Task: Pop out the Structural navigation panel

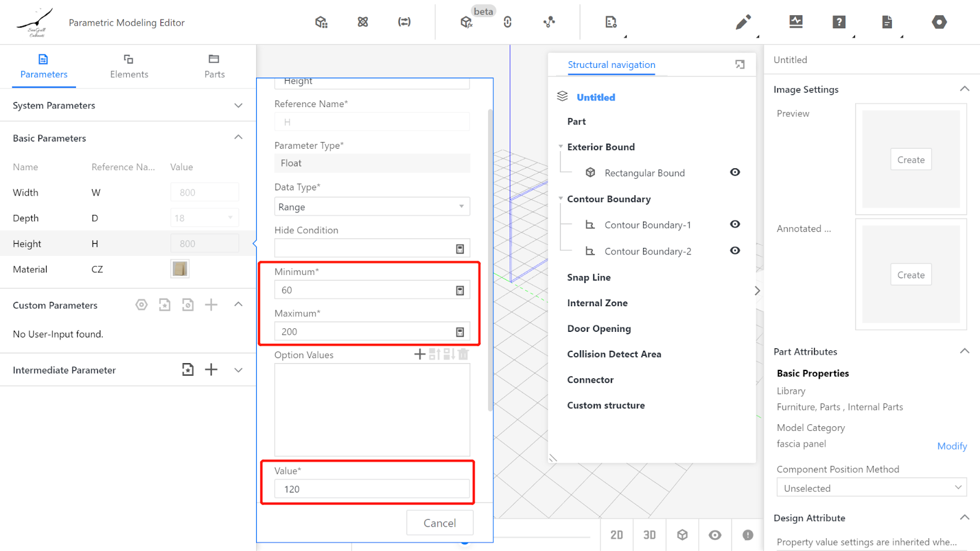Action: (x=740, y=65)
